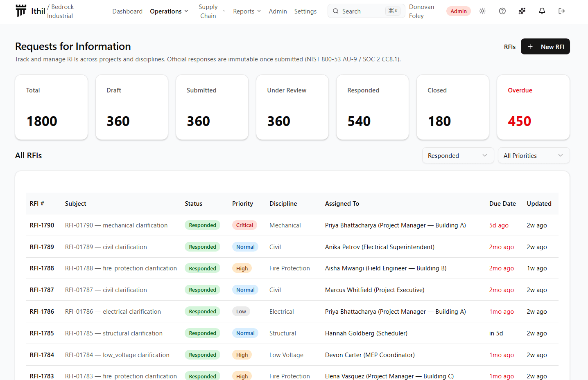Click Donovan Foley user name
Viewport: 588px width, 380px height.
pyautogui.click(x=422, y=11)
